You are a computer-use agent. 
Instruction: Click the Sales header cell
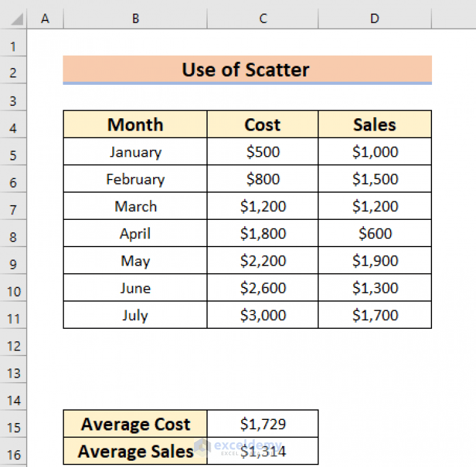374,124
